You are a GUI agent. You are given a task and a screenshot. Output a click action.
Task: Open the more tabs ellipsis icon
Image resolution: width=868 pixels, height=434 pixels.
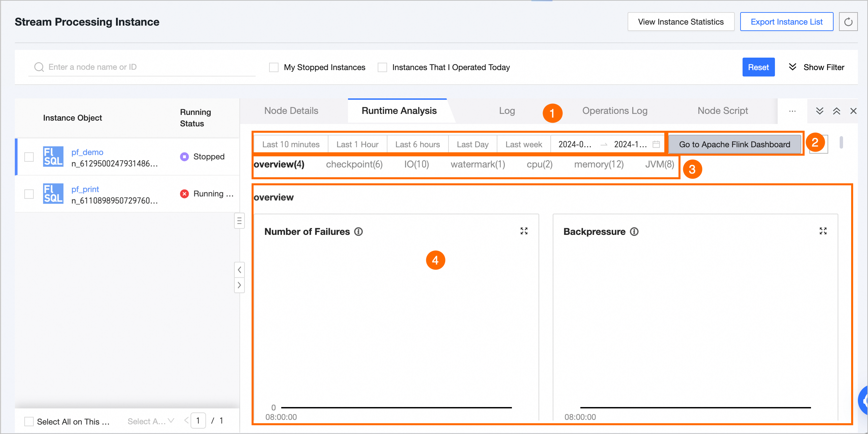(x=792, y=111)
